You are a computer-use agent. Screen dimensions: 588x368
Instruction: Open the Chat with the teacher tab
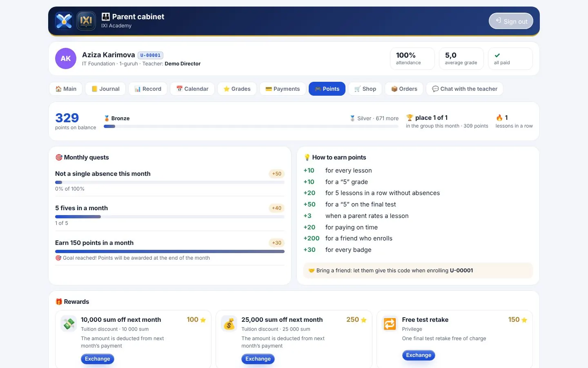click(465, 89)
